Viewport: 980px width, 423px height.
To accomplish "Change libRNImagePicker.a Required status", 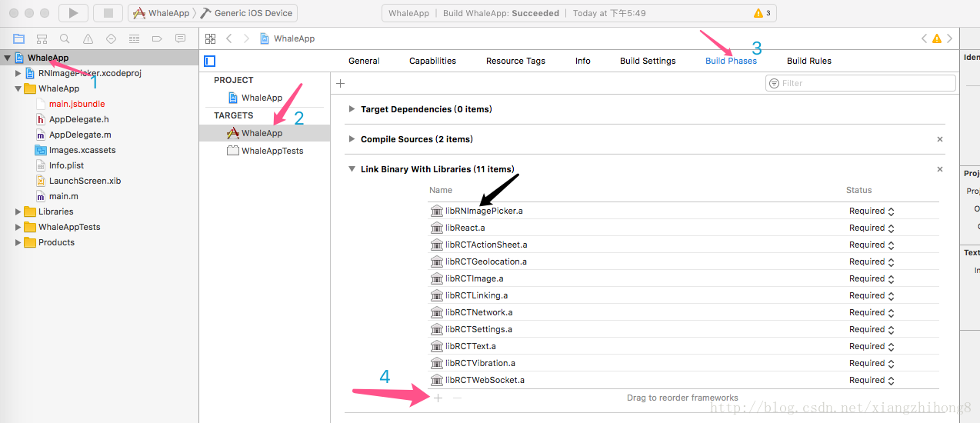I will pyautogui.click(x=872, y=211).
